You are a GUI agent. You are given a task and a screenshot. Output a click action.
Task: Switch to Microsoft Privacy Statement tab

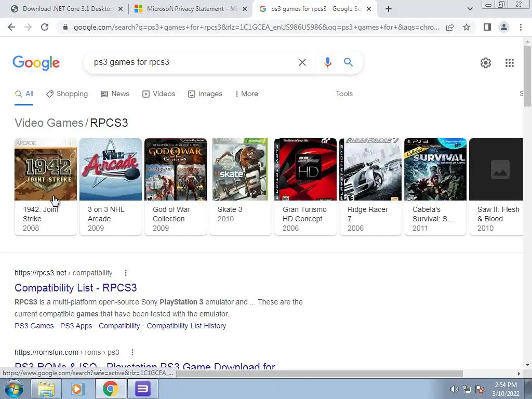point(191,9)
